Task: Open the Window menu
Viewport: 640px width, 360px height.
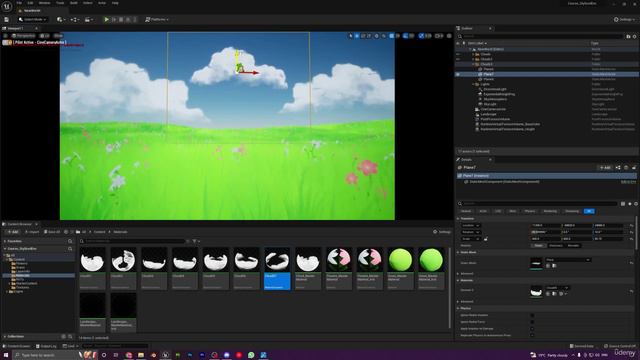Action: pyautogui.click(x=44, y=3)
